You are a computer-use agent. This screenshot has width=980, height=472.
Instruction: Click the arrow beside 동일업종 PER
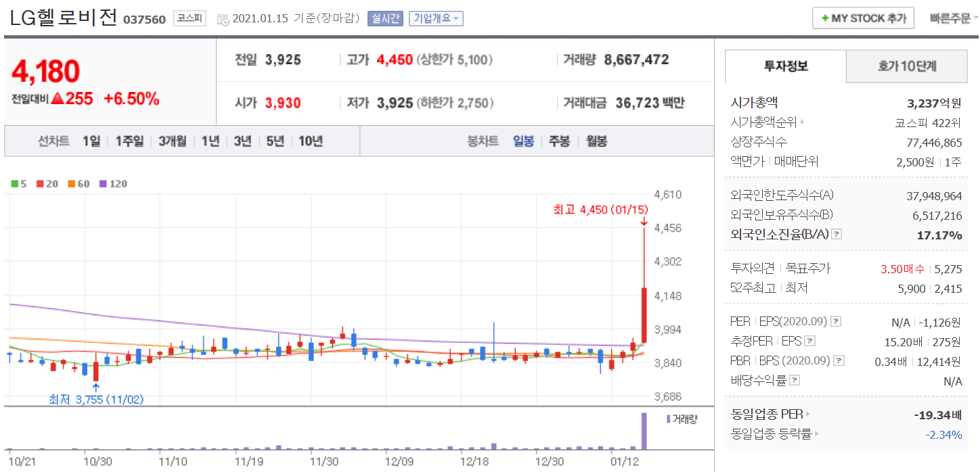tap(807, 415)
